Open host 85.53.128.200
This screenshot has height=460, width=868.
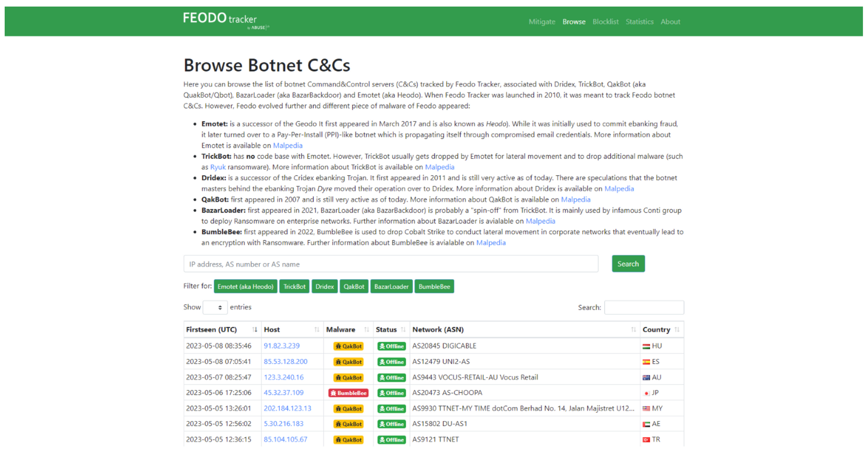pos(286,362)
